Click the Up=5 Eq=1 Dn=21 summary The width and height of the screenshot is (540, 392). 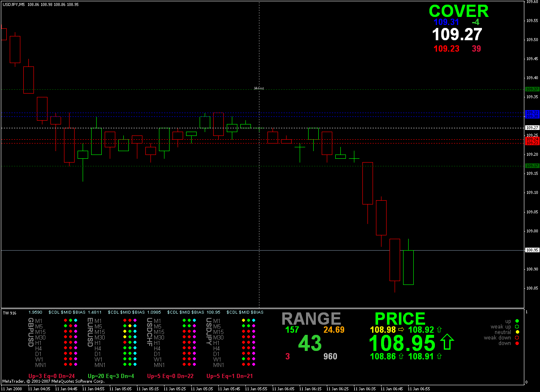(230, 376)
